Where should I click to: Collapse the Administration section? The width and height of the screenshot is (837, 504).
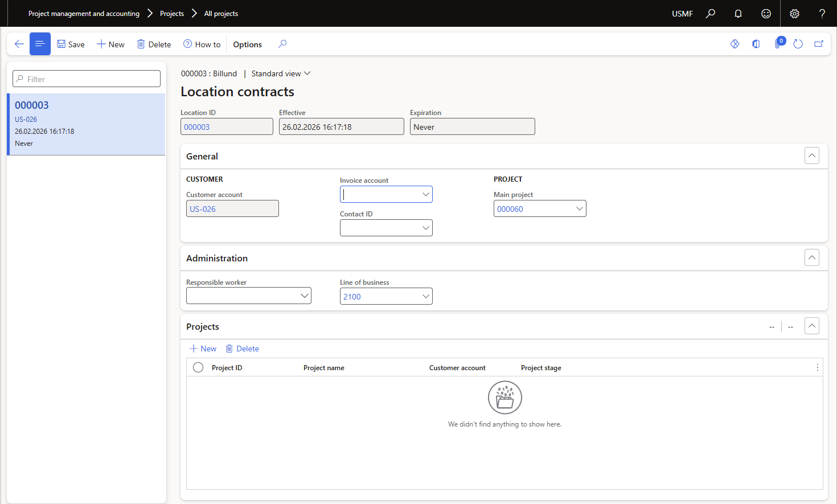pyautogui.click(x=811, y=257)
